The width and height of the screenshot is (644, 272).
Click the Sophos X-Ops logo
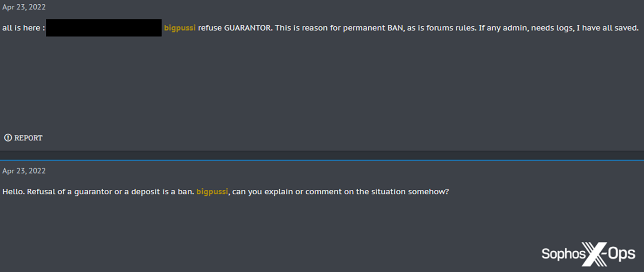click(588, 254)
